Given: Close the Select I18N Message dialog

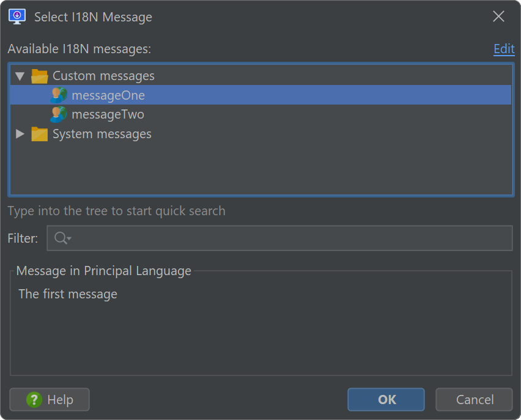Looking at the screenshot, I should coord(498,17).
